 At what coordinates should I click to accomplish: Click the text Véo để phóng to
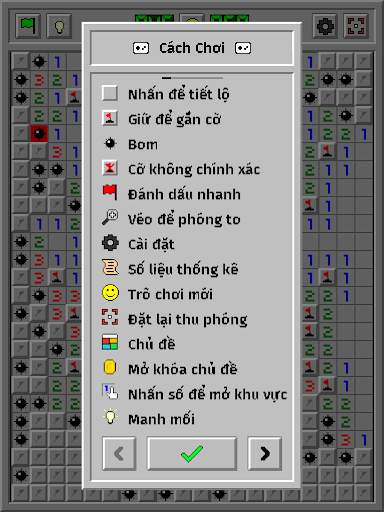(x=184, y=220)
